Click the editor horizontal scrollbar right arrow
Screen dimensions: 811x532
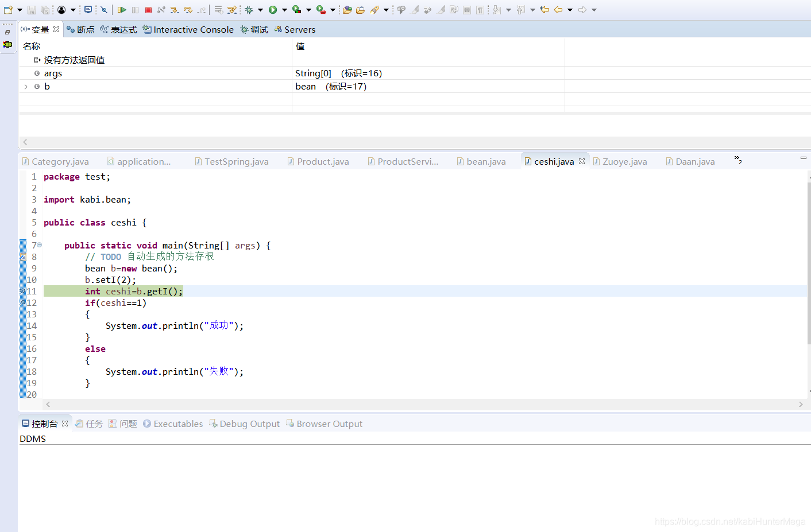pyautogui.click(x=801, y=405)
